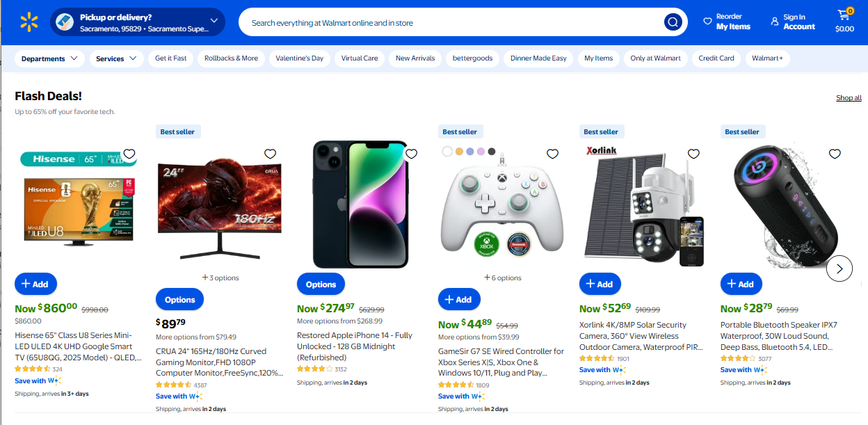
Task: Expand the Departments dropdown
Action: point(49,58)
